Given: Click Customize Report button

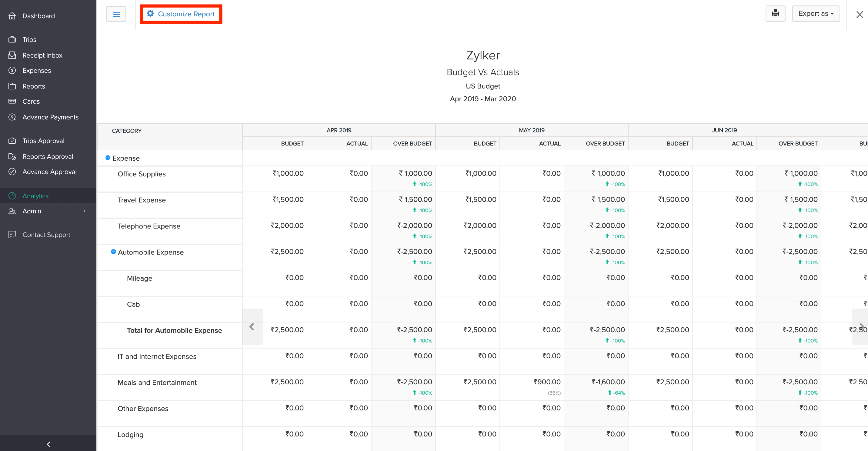Looking at the screenshot, I should click(x=181, y=14).
